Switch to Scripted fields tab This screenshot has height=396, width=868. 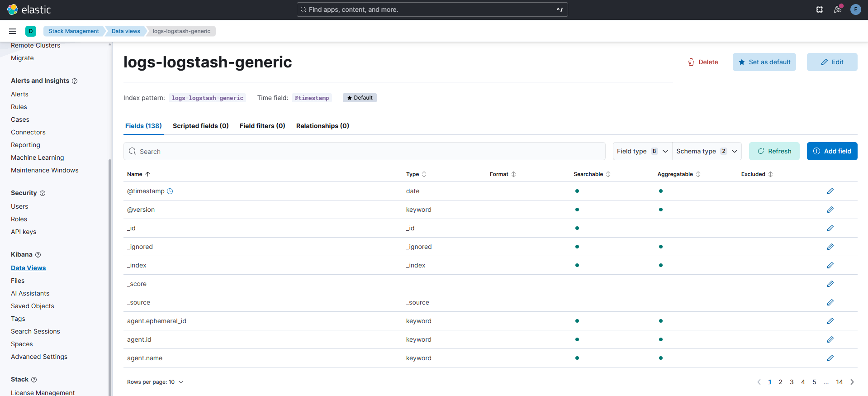coord(200,126)
